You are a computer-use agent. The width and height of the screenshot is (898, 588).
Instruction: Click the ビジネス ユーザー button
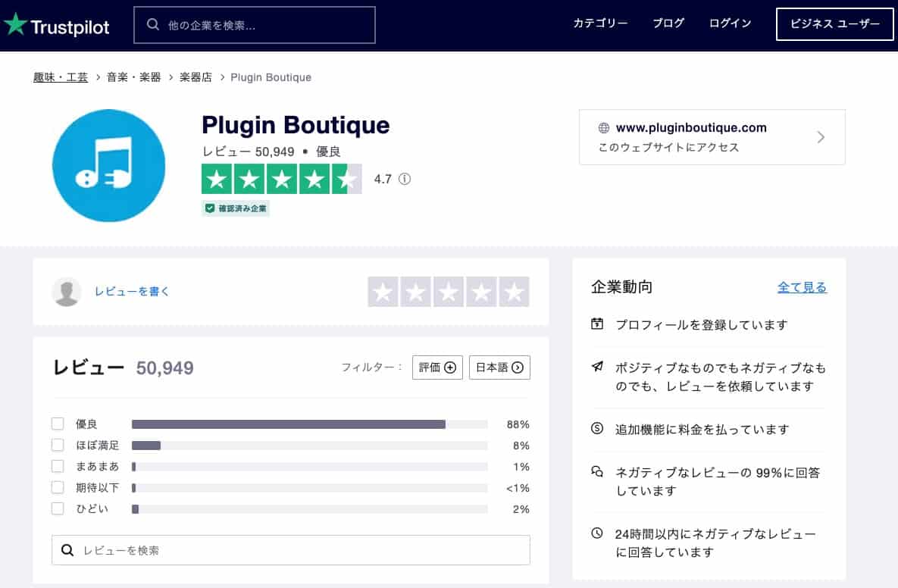tap(834, 24)
